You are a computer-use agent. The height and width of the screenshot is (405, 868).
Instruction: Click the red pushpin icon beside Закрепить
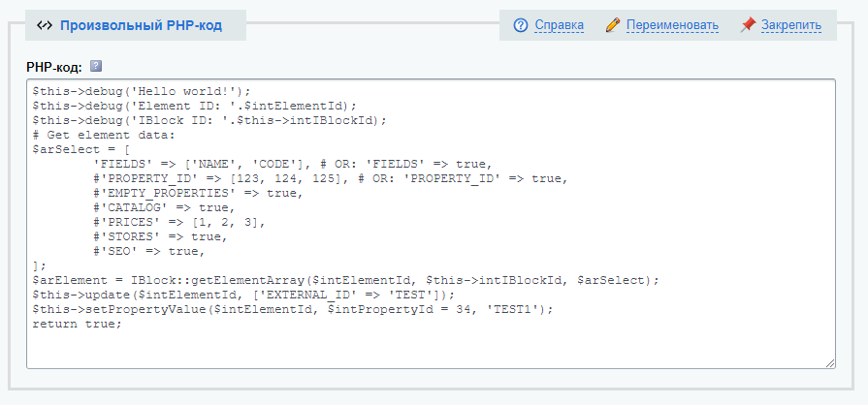[747, 25]
